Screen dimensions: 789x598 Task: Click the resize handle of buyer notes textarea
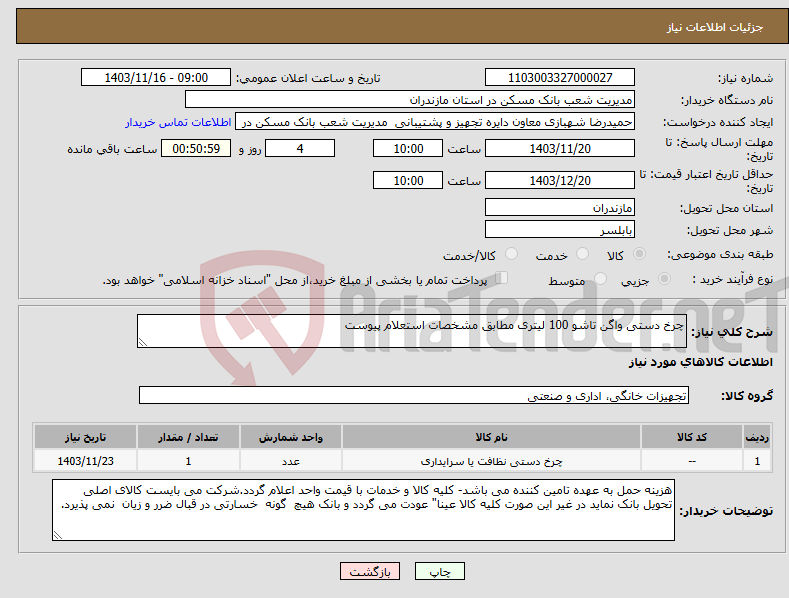pos(58,536)
